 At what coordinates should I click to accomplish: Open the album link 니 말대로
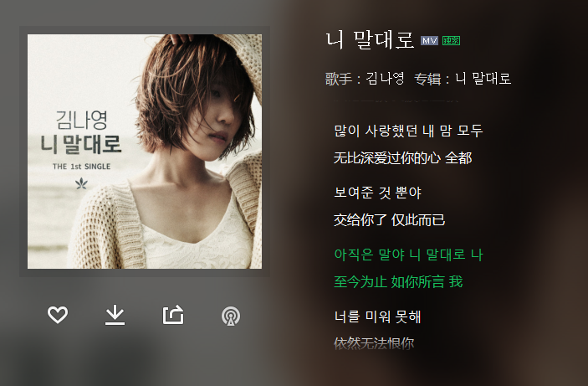pyautogui.click(x=483, y=79)
